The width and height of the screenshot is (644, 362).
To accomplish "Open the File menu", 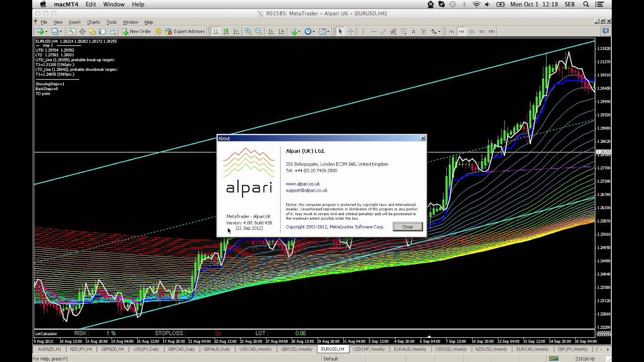I will [x=44, y=22].
